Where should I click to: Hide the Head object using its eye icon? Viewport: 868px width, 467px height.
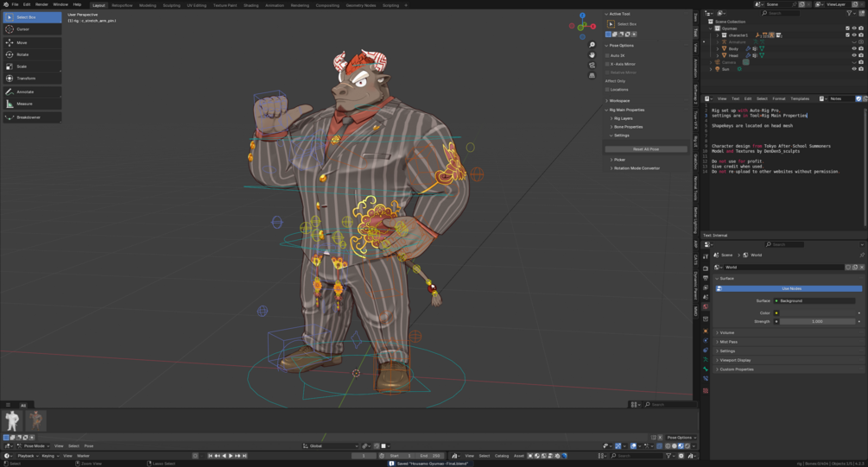pos(854,55)
